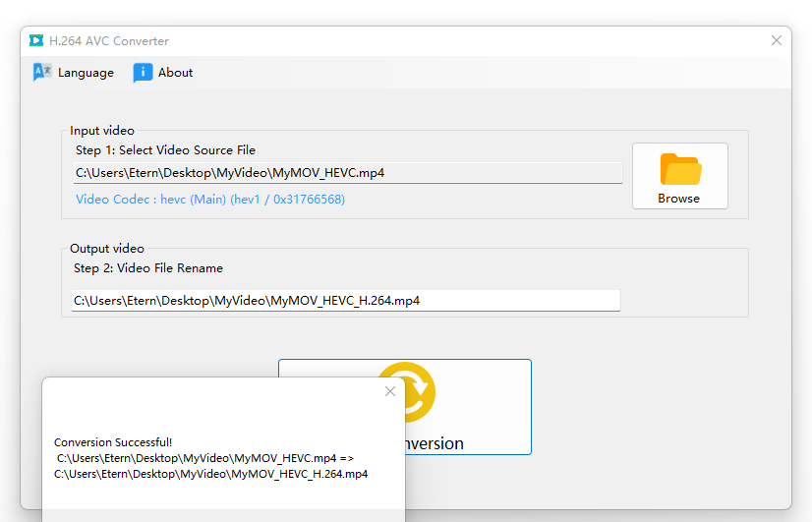The width and height of the screenshot is (812, 522).
Task: Click the 'Input video' group label
Action: point(102,131)
